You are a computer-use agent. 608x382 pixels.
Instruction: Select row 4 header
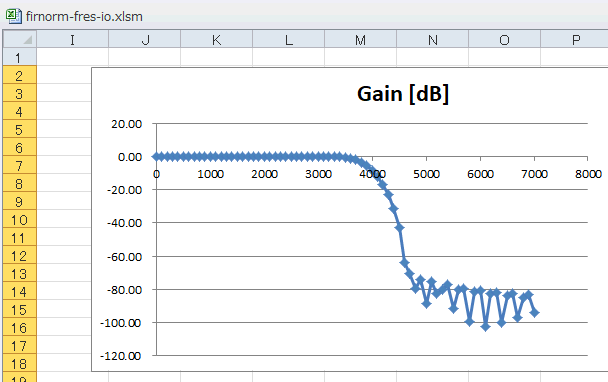point(19,111)
